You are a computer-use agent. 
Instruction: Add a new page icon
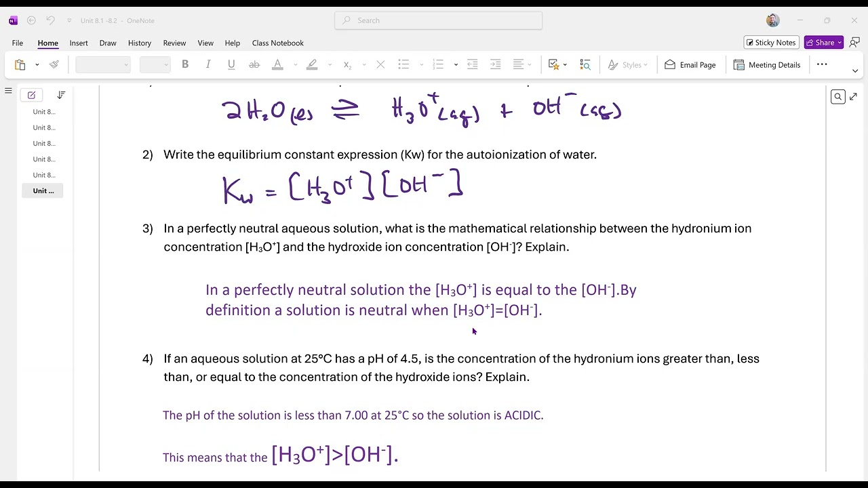tap(31, 95)
